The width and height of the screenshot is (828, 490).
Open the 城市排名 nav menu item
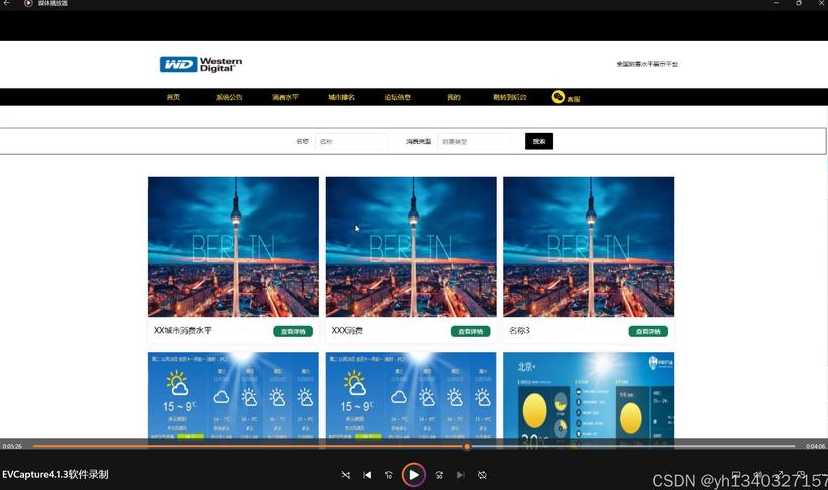tap(341, 97)
